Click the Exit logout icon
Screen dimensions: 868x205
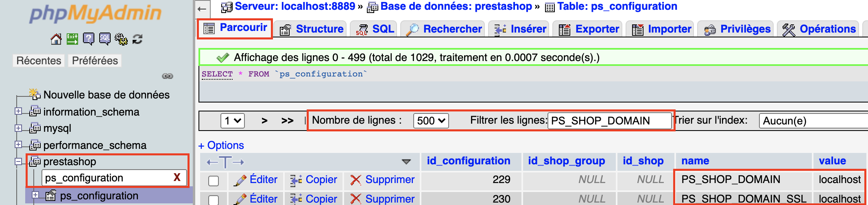tap(72, 39)
